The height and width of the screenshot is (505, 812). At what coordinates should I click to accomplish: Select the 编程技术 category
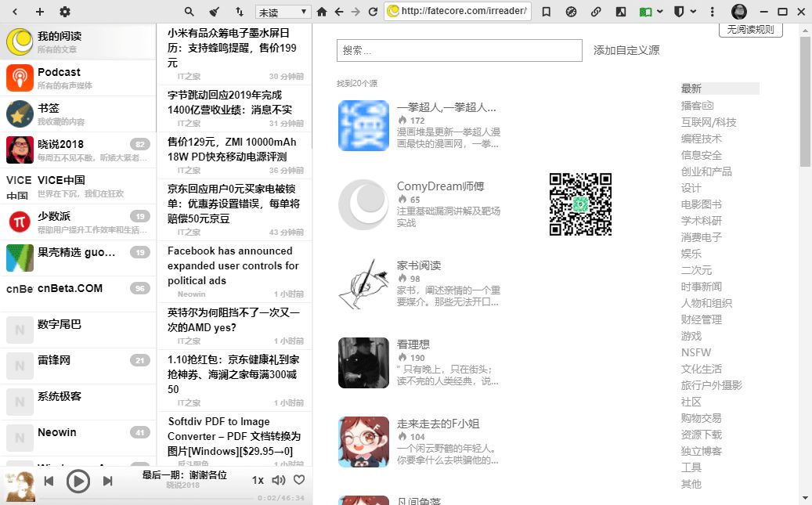point(701,139)
